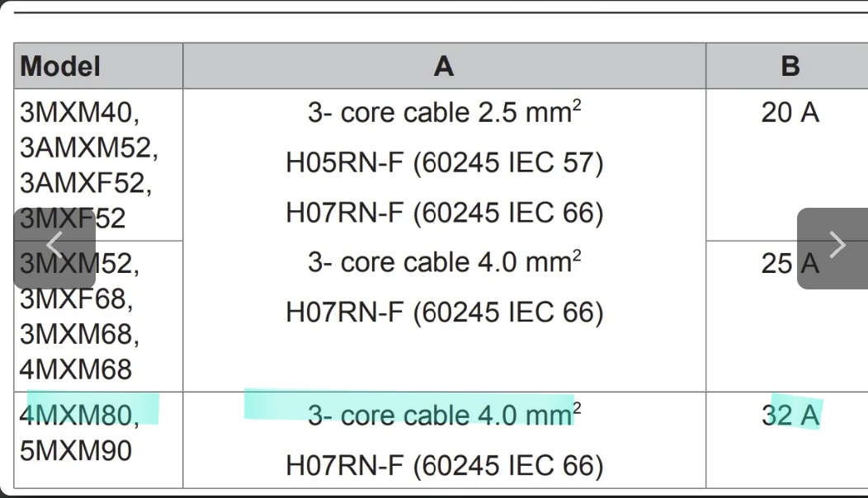Click the column A header

click(x=444, y=66)
